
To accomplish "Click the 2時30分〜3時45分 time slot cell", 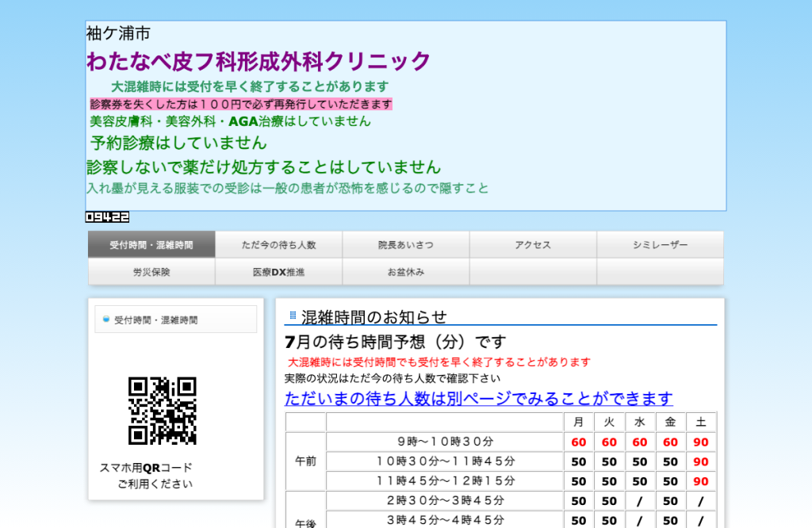I will point(445,500).
